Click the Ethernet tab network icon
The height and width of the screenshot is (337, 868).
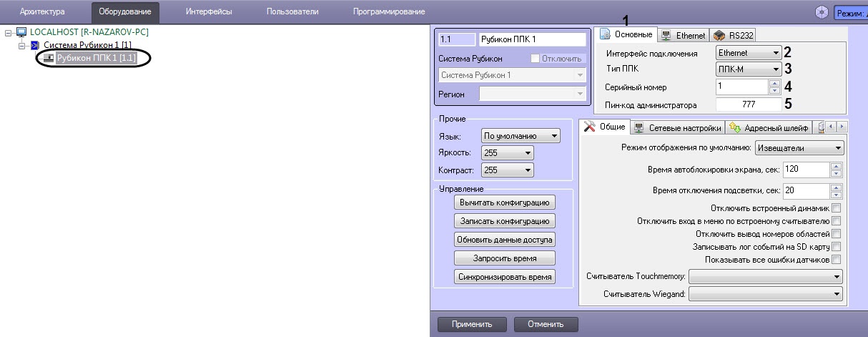point(666,35)
